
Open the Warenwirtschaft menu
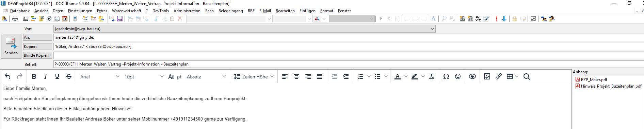(127, 11)
